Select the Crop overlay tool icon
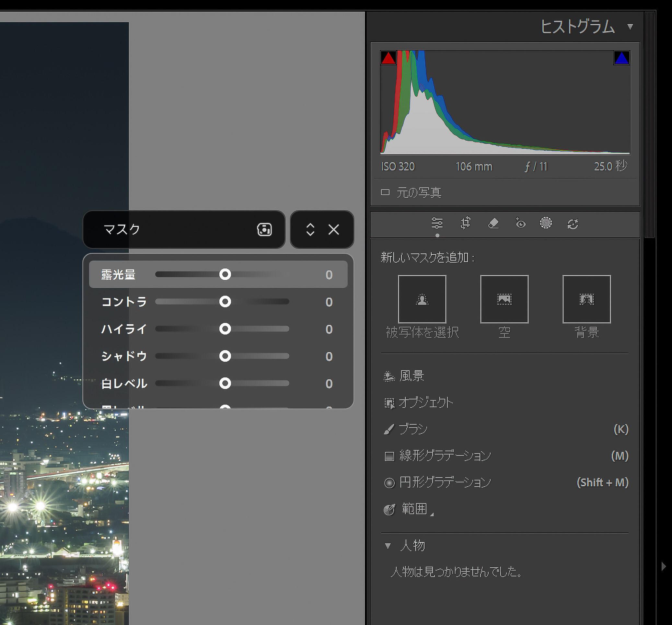672x625 pixels. [x=466, y=223]
